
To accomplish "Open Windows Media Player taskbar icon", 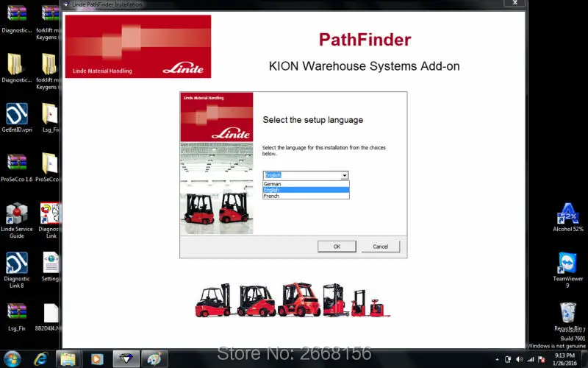I will click(97, 359).
